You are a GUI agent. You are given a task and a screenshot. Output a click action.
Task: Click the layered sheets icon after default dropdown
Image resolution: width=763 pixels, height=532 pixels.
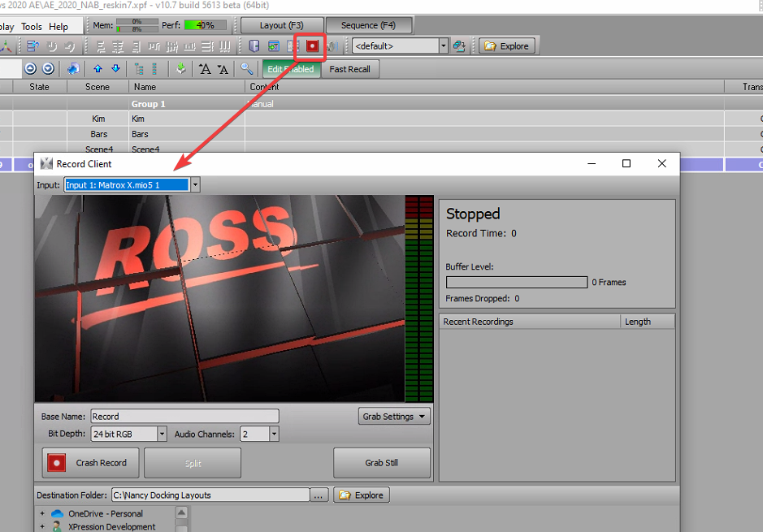[x=459, y=46]
